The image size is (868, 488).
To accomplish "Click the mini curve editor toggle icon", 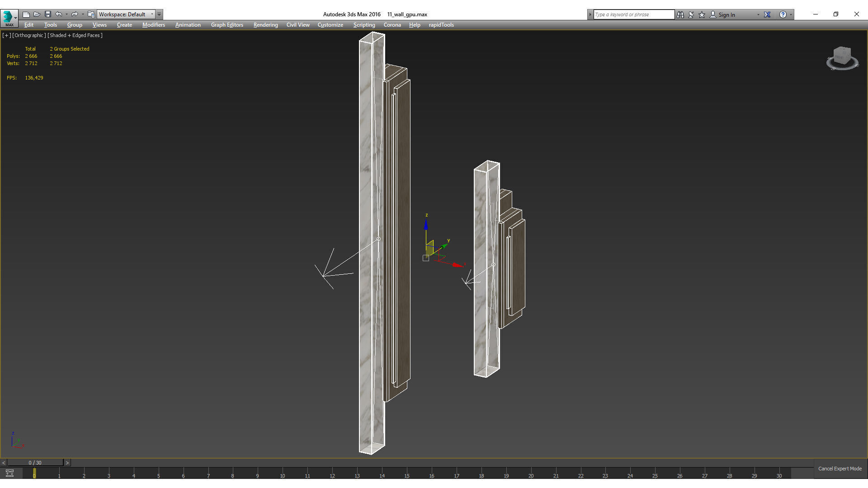I will [9, 473].
